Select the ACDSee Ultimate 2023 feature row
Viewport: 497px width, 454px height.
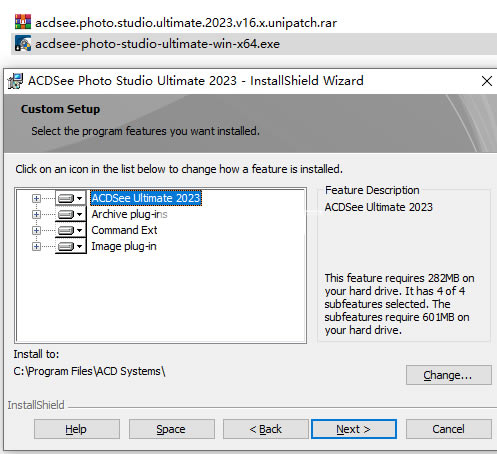pos(146,198)
